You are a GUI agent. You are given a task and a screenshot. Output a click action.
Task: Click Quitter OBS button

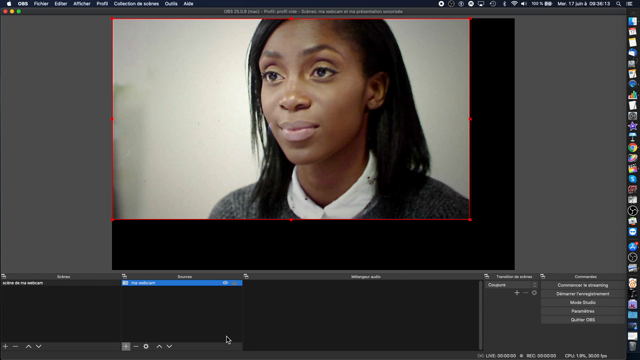pyautogui.click(x=582, y=320)
